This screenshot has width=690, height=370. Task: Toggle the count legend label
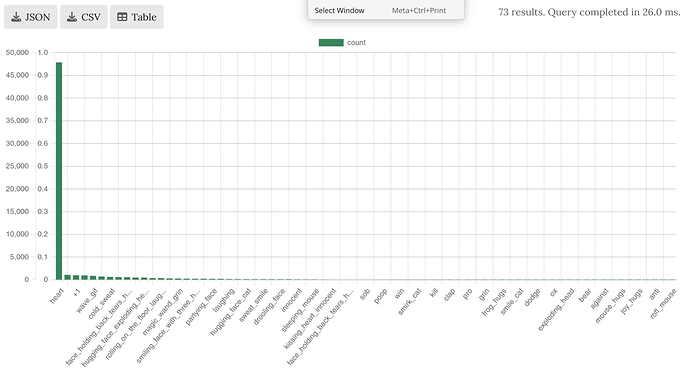click(x=356, y=43)
